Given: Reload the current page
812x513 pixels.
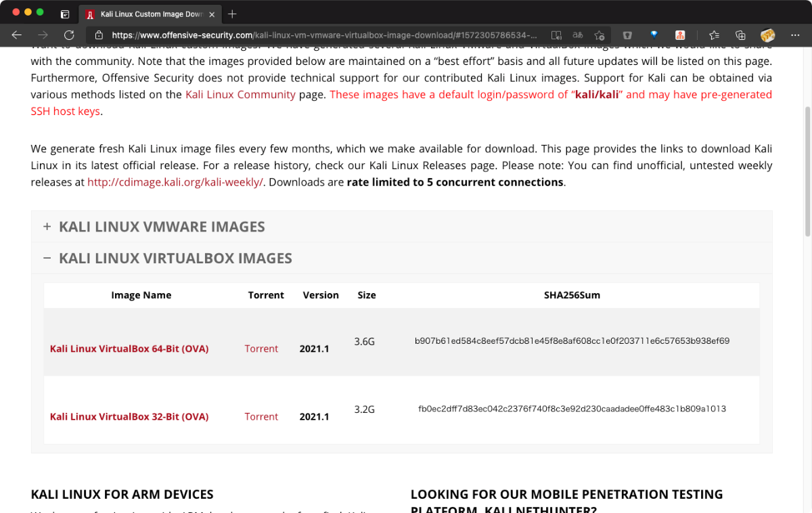Looking at the screenshot, I should 69,35.
